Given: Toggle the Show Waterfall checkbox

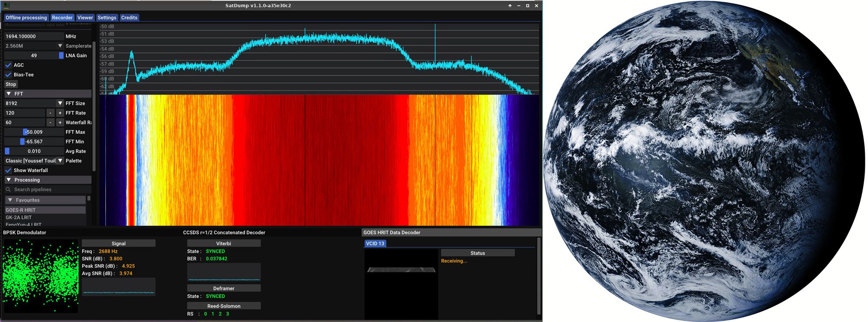Looking at the screenshot, I should pyautogui.click(x=8, y=171).
